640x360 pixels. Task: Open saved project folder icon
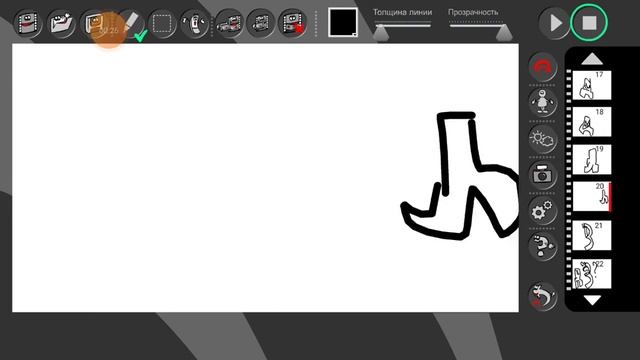[x=61, y=24]
